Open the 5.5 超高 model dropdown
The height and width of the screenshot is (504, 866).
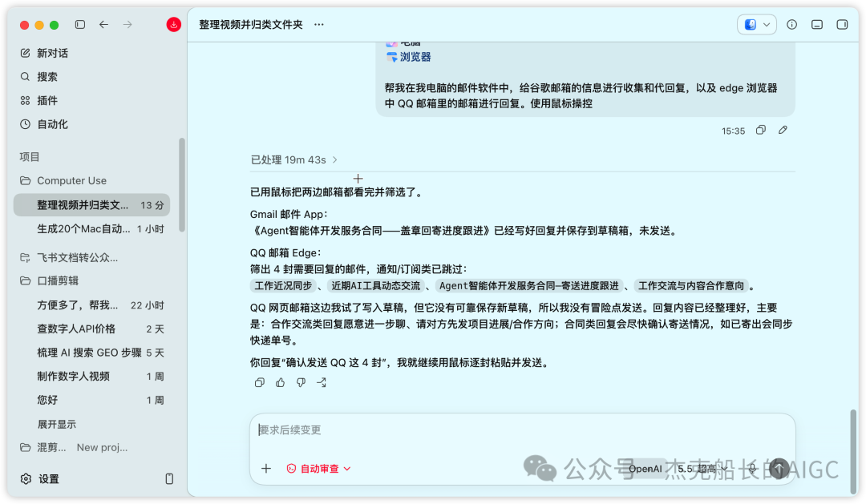tap(702, 469)
